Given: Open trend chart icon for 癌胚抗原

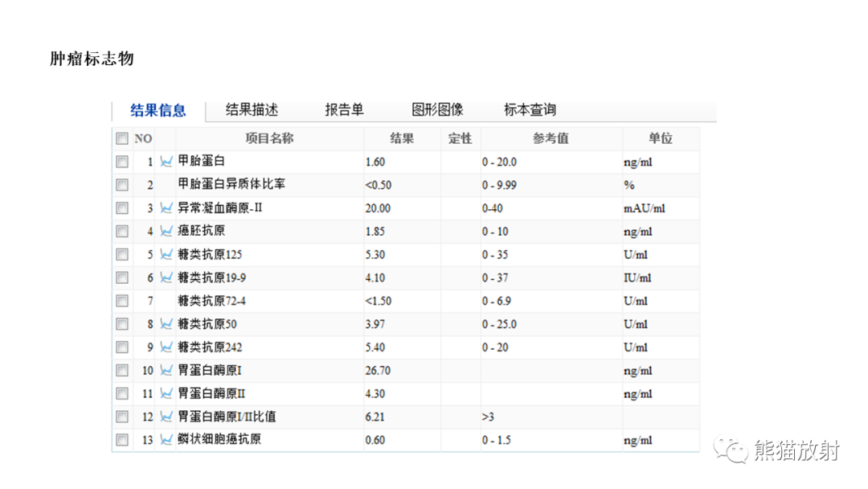Looking at the screenshot, I should pyautogui.click(x=166, y=232).
